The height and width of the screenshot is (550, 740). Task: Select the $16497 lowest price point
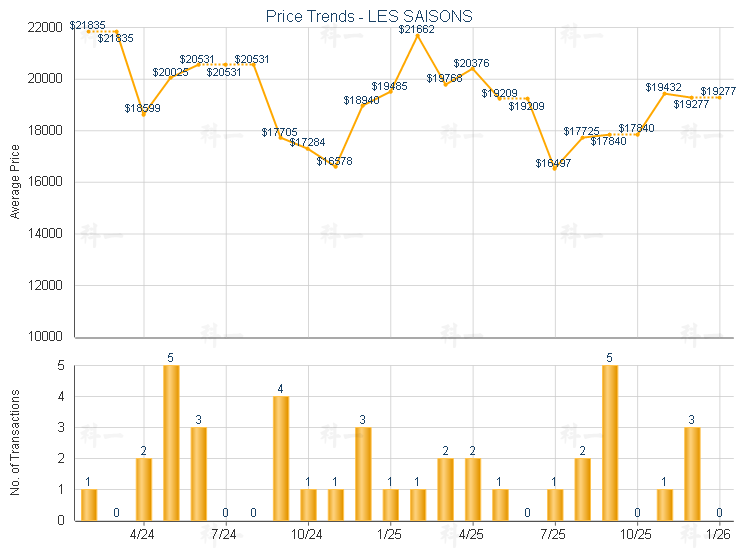point(555,169)
